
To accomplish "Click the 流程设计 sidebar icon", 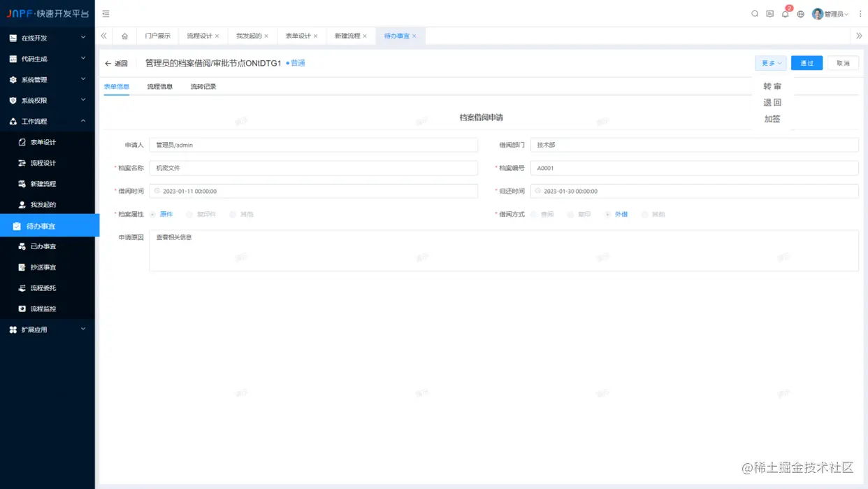I will pos(22,163).
